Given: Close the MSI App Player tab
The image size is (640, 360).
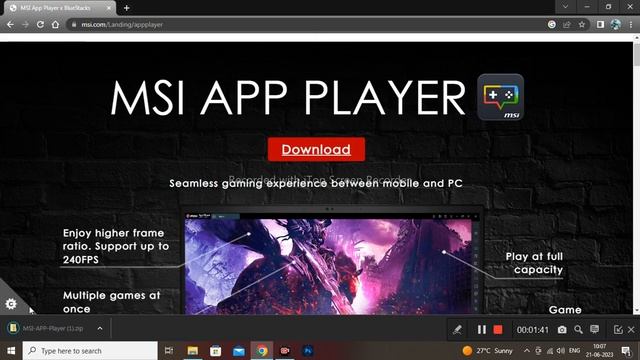Looking at the screenshot, I should tap(109, 8).
